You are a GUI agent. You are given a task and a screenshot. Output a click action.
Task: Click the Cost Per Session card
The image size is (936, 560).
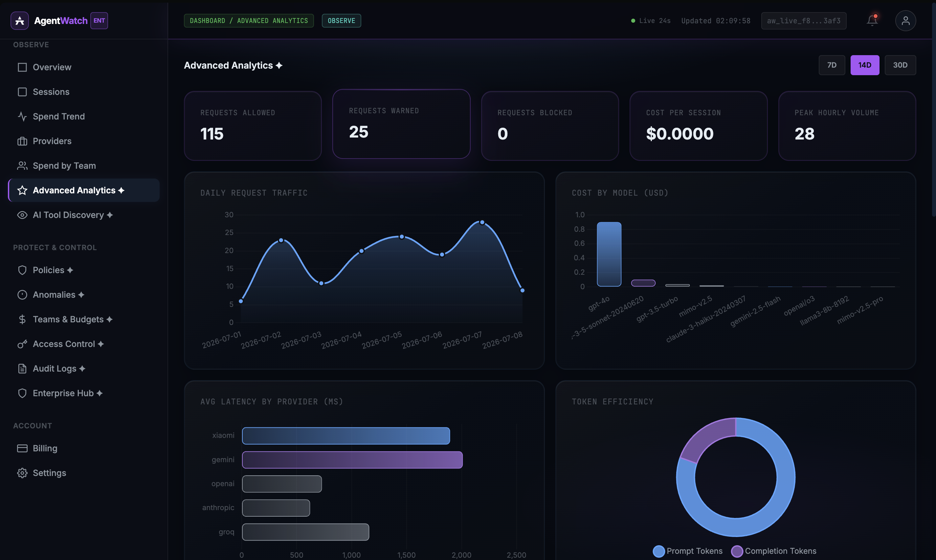(698, 126)
